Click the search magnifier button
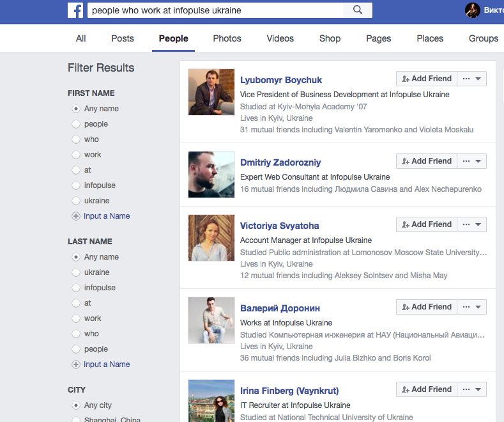The width and height of the screenshot is (504, 422). pos(358,10)
